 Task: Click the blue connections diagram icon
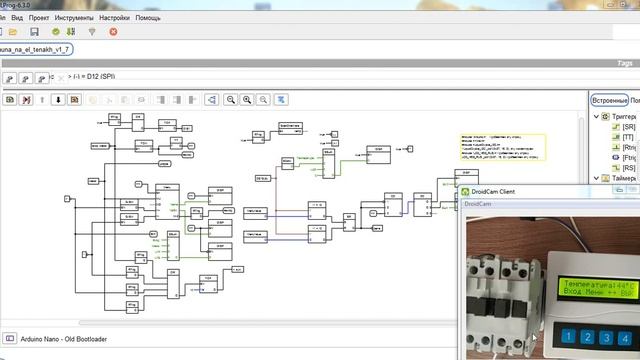pyautogui.click(x=211, y=100)
